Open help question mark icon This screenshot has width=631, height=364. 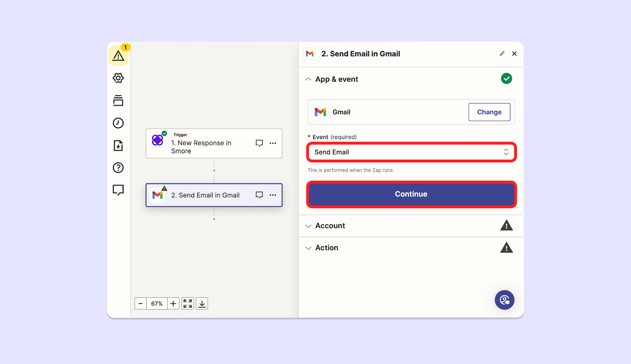coord(118,168)
